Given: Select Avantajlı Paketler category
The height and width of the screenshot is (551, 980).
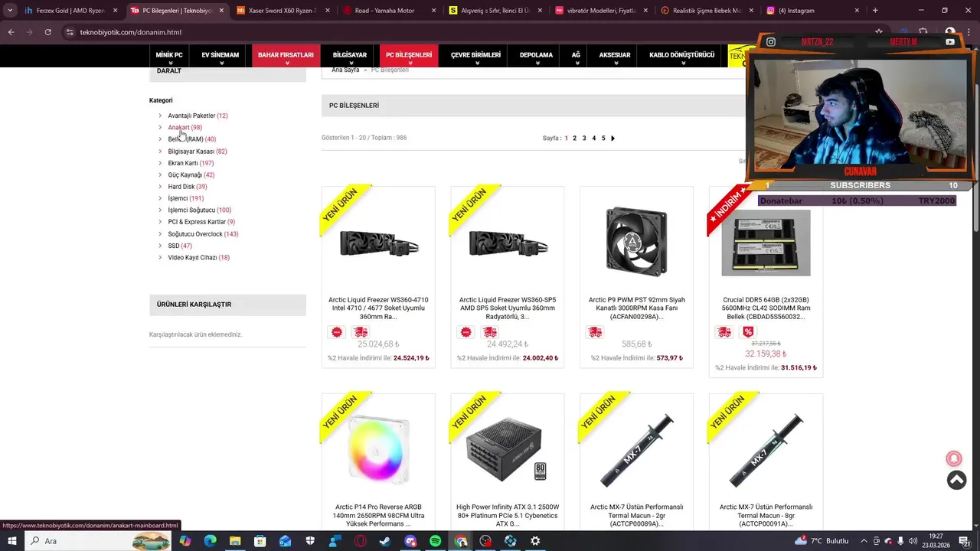Looking at the screenshot, I should (x=198, y=116).
